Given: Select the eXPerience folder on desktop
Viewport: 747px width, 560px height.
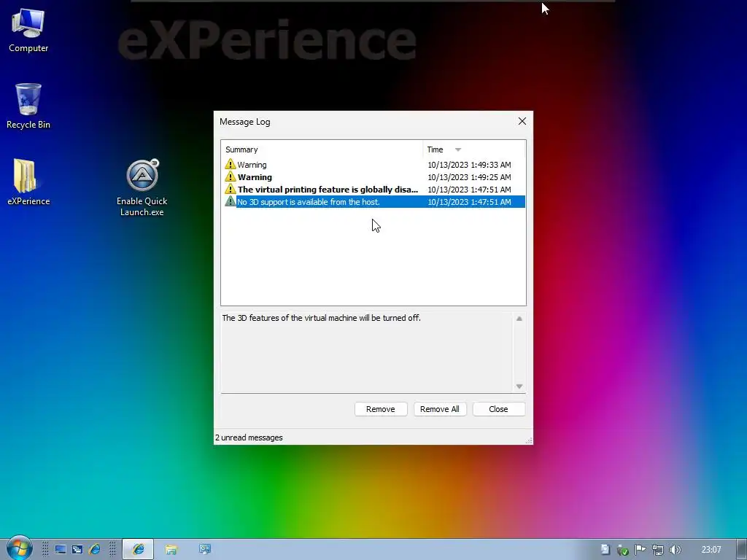Looking at the screenshot, I should [x=28, y=182].
